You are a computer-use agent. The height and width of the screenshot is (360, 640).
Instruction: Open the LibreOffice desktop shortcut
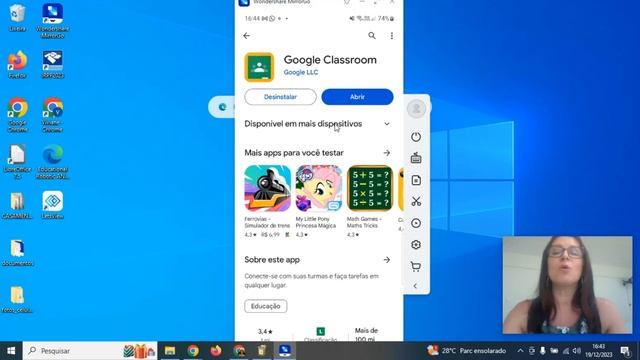[x=17, y=162]
